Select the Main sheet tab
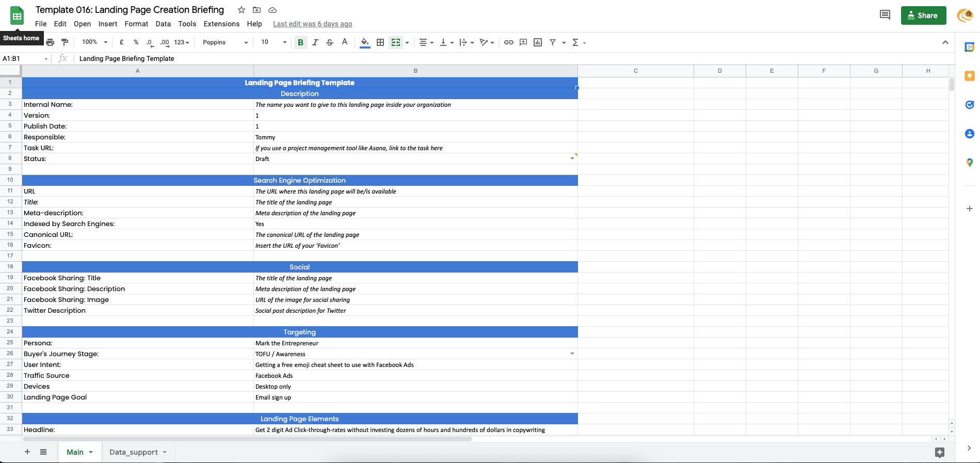 [79, 452]
